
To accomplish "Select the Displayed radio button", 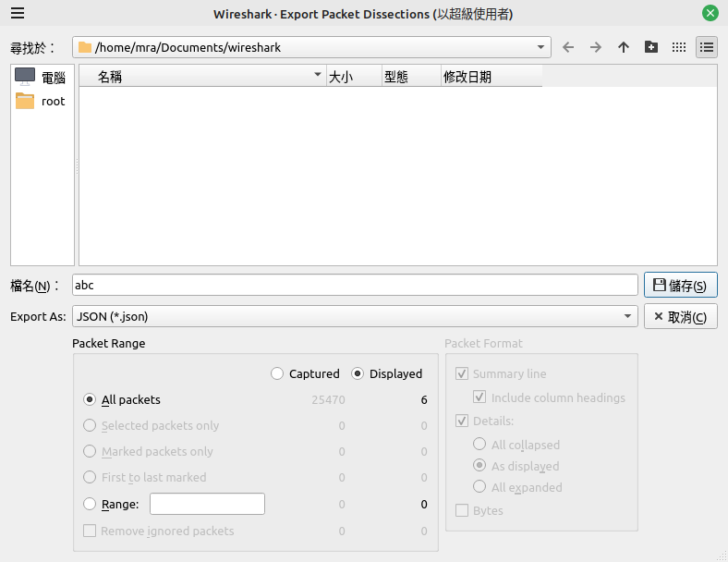I will (x=358, y=373).
